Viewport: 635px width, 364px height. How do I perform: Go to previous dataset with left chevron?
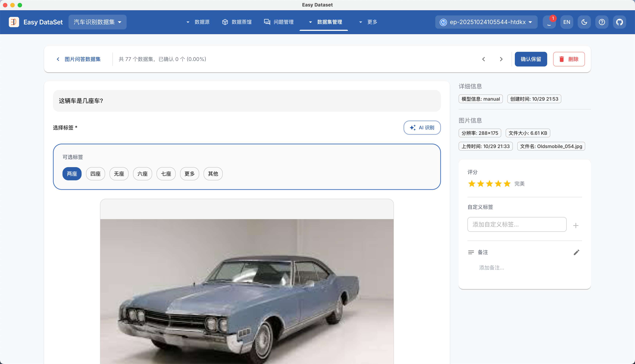click(483, 59)
